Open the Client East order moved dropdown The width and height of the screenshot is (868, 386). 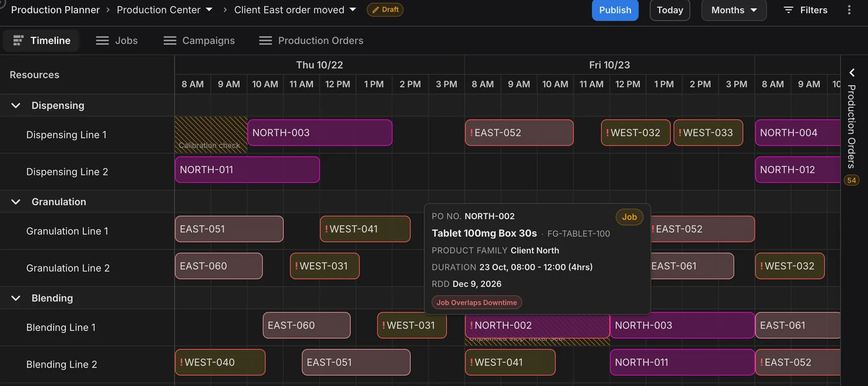pyautogui.click(x=353, y=10)
